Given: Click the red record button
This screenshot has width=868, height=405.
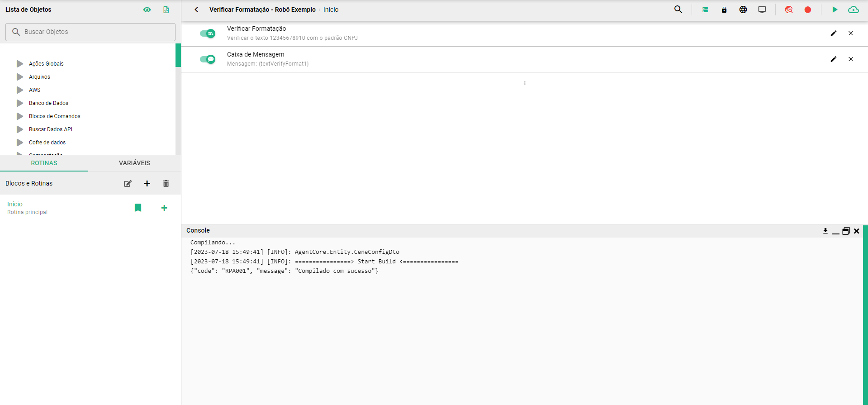Looking at the screenshot, I should 808,10.
